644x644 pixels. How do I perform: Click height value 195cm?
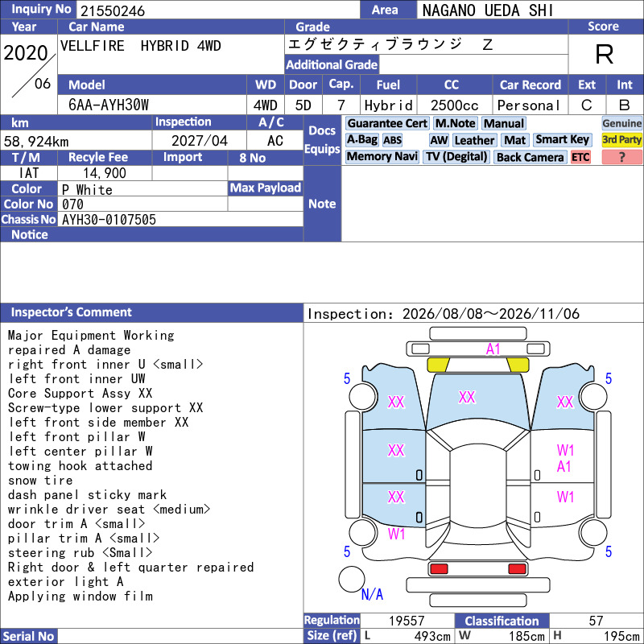coord(621,636)
